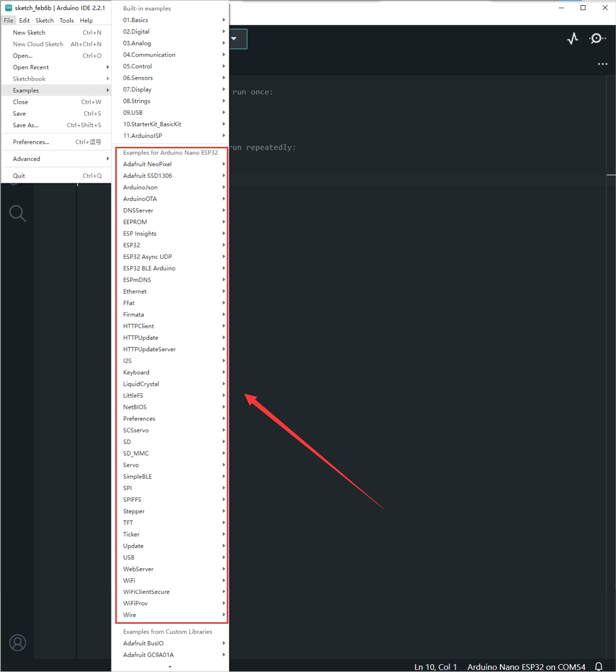Open the Sketch menu
The width and height of the screenshot is (616, 672).
pos(45,20)
